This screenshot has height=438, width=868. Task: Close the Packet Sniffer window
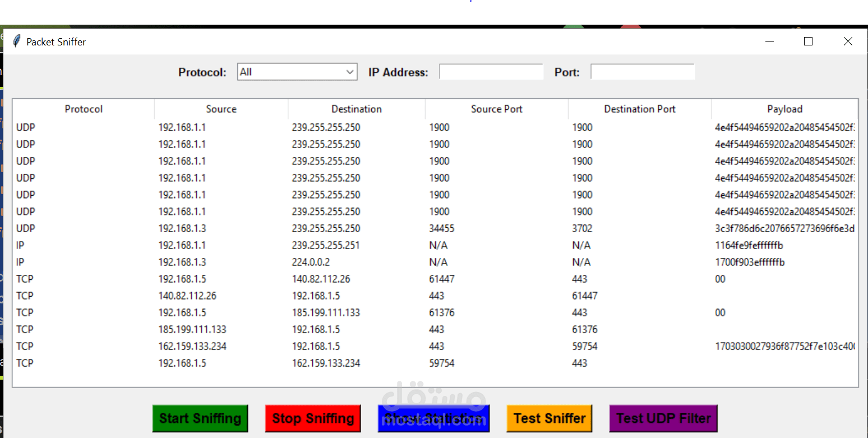pos(848,41)
